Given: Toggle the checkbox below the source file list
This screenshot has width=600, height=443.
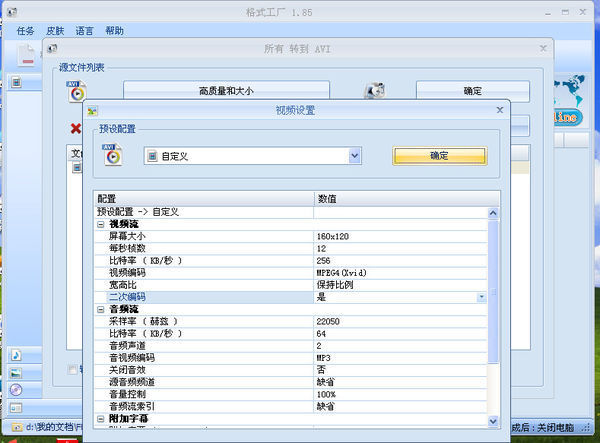Looking at the screenshot, I should [x=72, y=370].
